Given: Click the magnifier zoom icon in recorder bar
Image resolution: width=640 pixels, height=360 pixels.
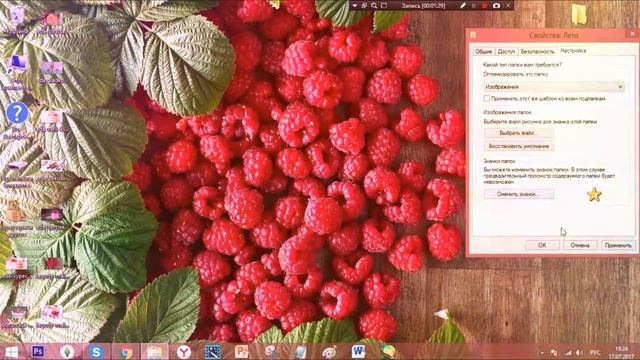Looking at the screenshot, I should [374, 6].
